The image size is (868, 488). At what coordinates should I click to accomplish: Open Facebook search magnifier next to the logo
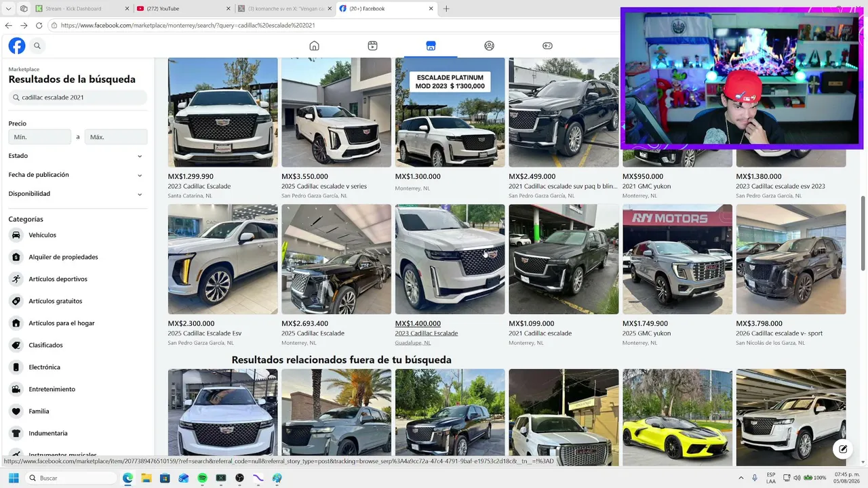click(37, 46)
